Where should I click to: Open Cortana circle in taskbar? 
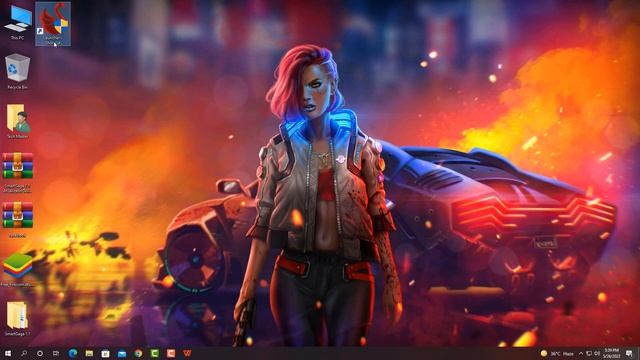[40, 353]
